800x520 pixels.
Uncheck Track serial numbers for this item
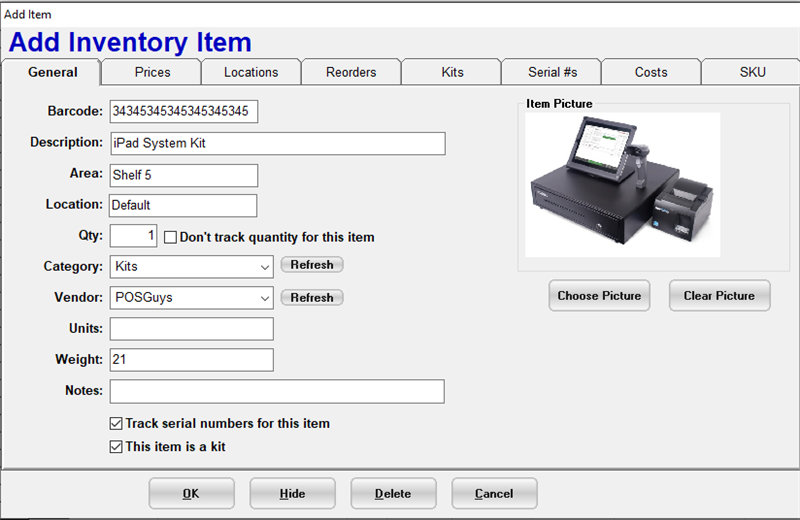[116, 424]
